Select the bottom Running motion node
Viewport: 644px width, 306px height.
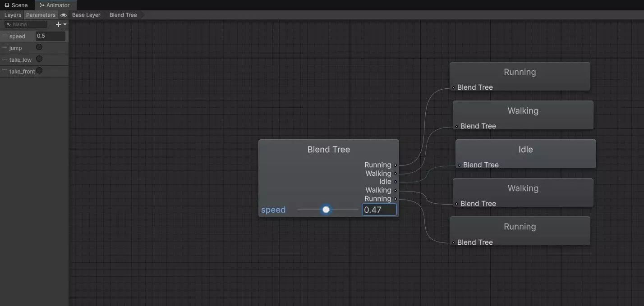pos(520,231)
